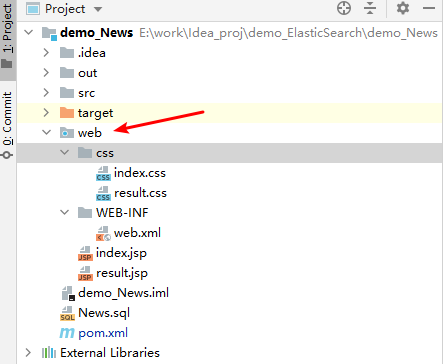Click the External Libraries icon
Viewport: 443px width, 364px height.
coord(49,353)
